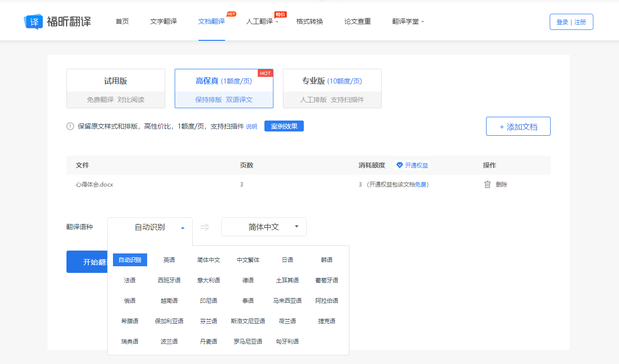The width and height of the screenshot is (619, 364).
Task: Open the 格式转换 nav item
Action: click(x=309, y=21)
